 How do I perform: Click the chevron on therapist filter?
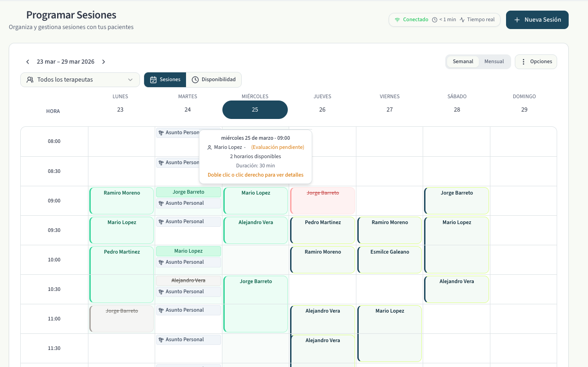coord(131,80)
